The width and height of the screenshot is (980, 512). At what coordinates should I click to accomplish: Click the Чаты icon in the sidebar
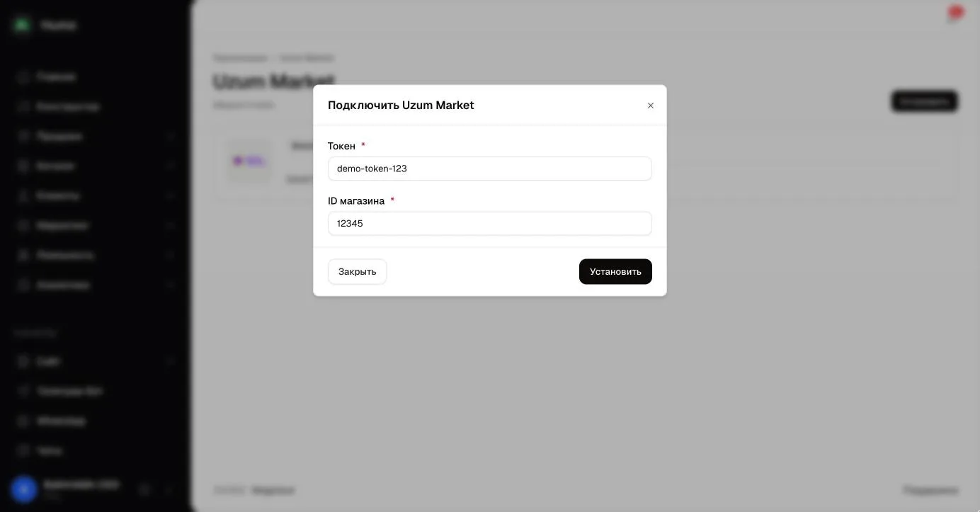[23, 450]
